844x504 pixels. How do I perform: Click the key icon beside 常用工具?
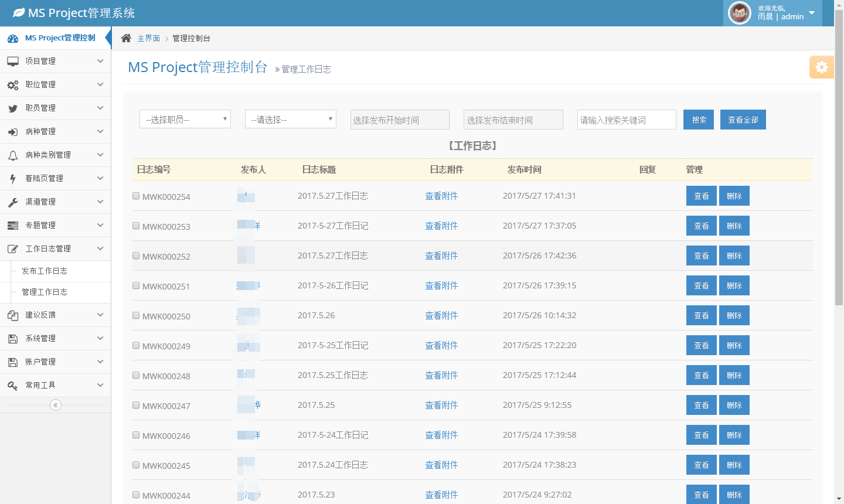[13, 386]
